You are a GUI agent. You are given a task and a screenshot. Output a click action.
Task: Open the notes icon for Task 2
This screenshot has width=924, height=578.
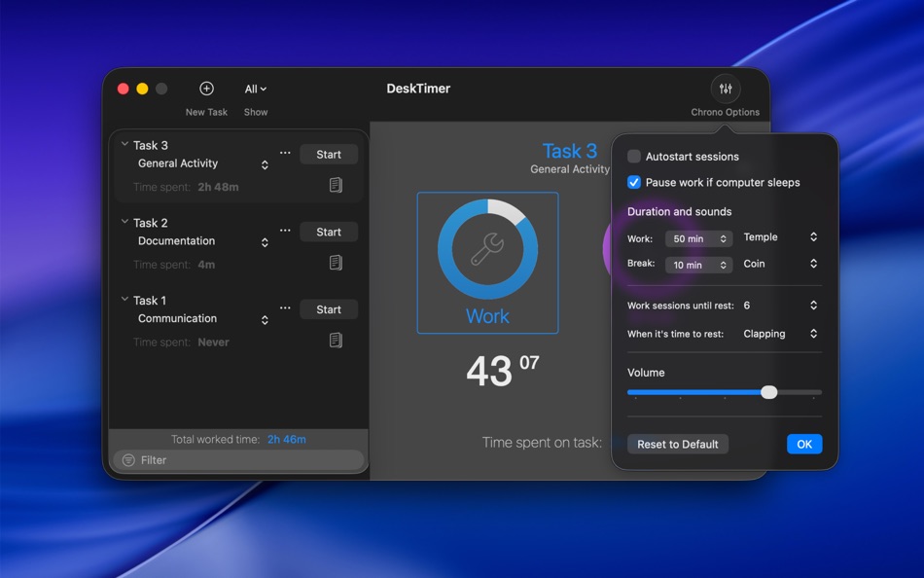click(x=336, y=262)
